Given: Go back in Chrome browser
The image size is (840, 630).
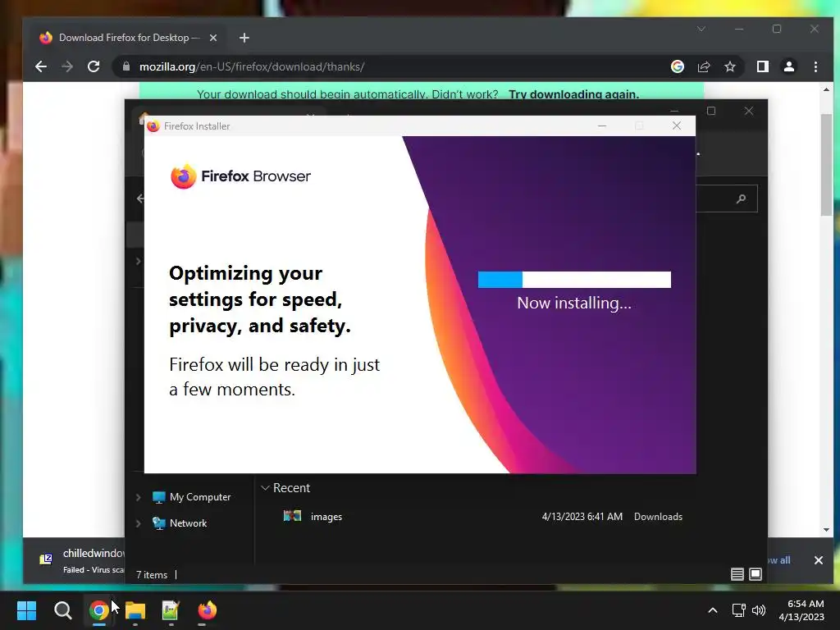Looking at the screenshot, I should pos(41,66).
